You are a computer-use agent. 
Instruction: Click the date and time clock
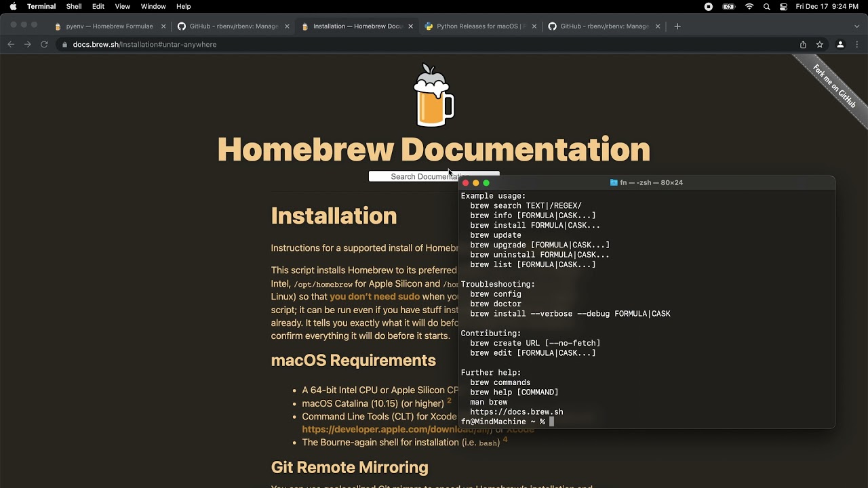point(827,6)
